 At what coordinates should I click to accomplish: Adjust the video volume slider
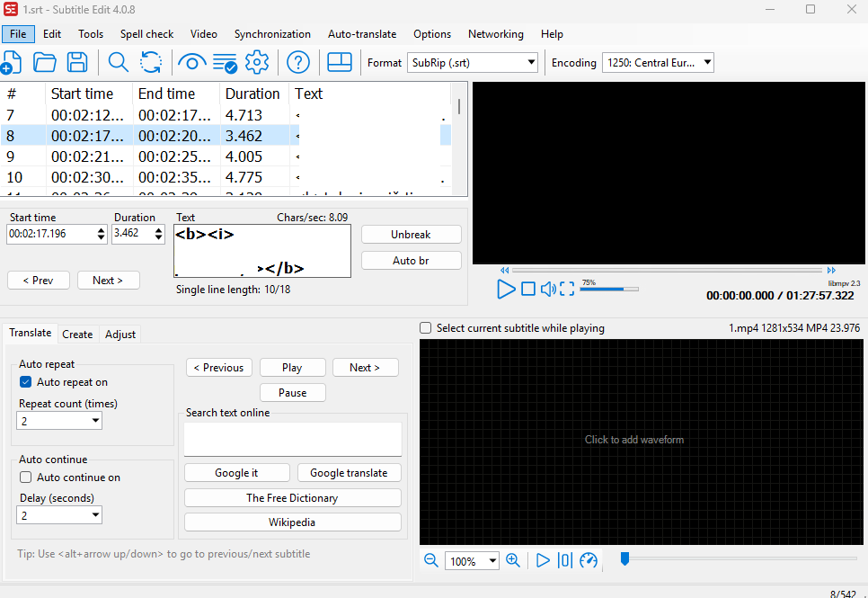click(609, 289)
